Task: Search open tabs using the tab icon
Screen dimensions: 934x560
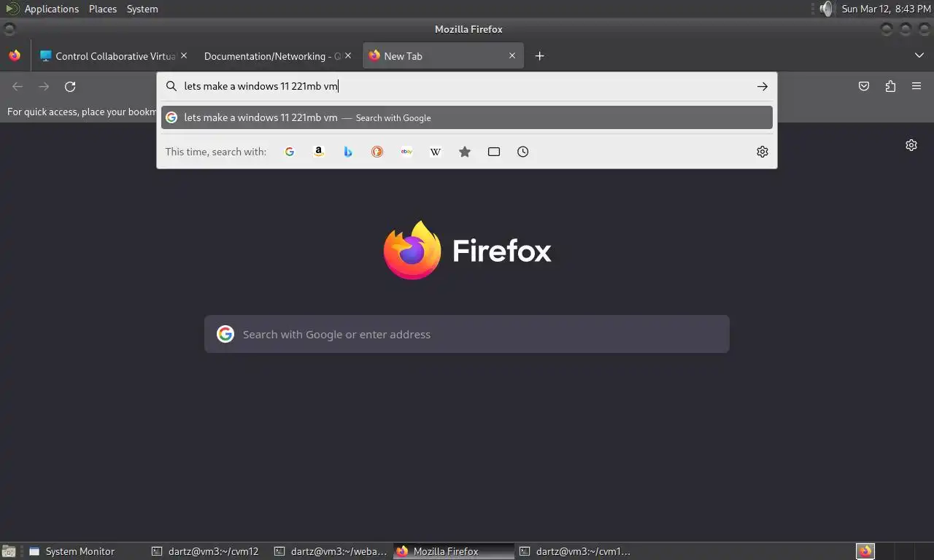Action: (494, 152)
